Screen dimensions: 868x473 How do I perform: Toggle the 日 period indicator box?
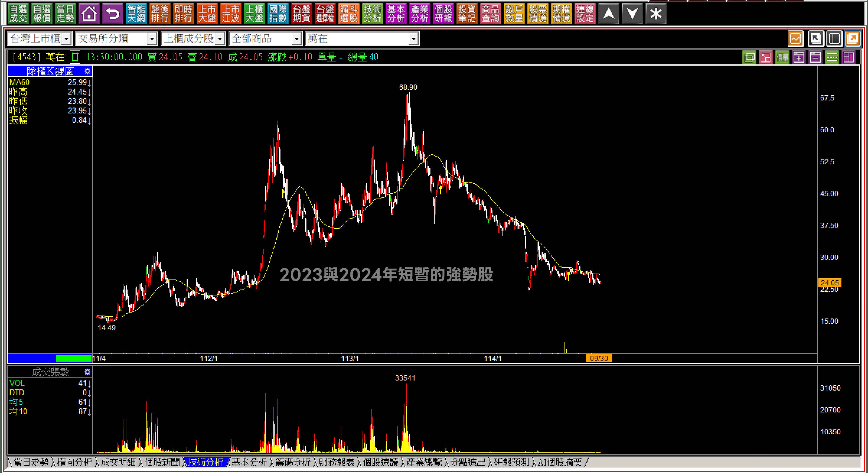[75, 57]
